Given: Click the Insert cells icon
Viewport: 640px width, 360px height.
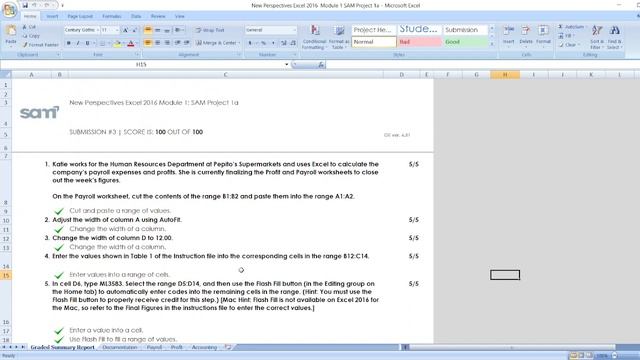Looking at the screenshot, I should tap(509, 30).
